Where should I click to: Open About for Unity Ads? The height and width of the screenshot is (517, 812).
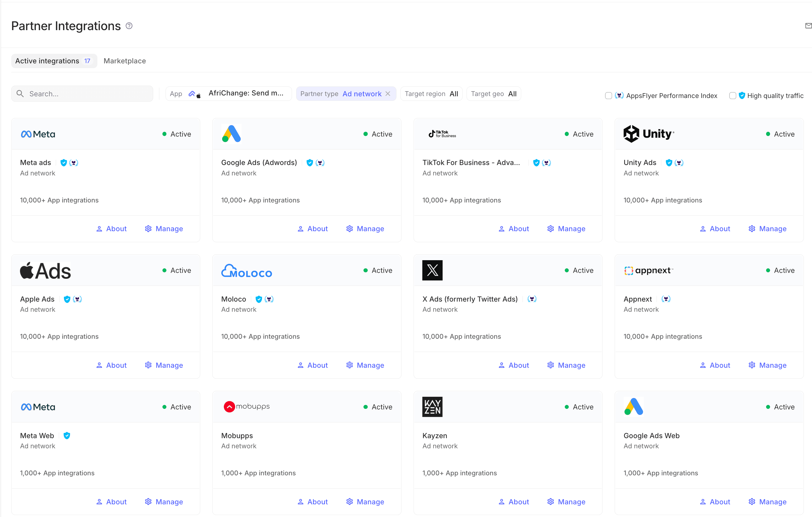coord(715,229)
